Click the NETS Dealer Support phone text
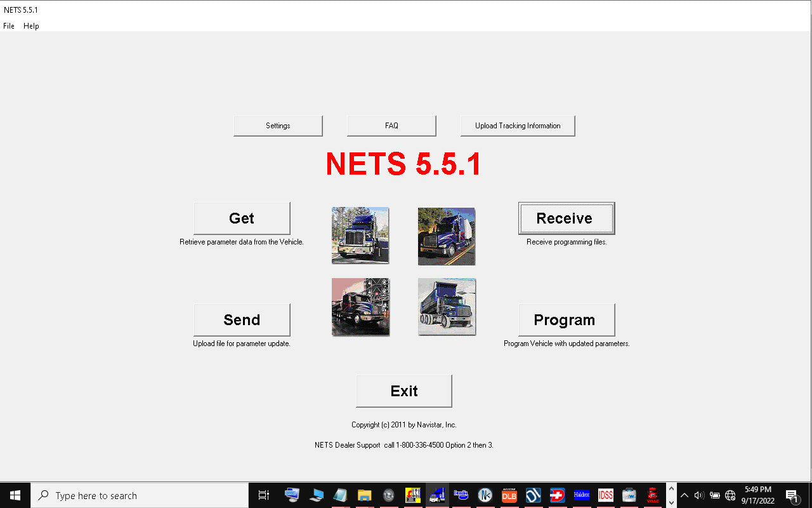812x508 pixels. coord(404,445)
